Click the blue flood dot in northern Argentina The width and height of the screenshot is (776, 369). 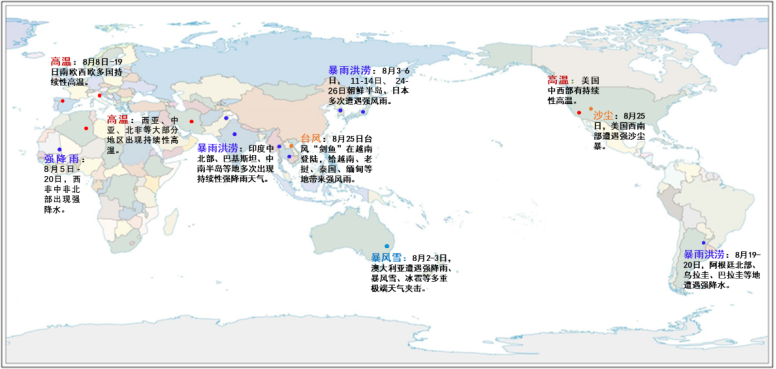tap(703, 242)
